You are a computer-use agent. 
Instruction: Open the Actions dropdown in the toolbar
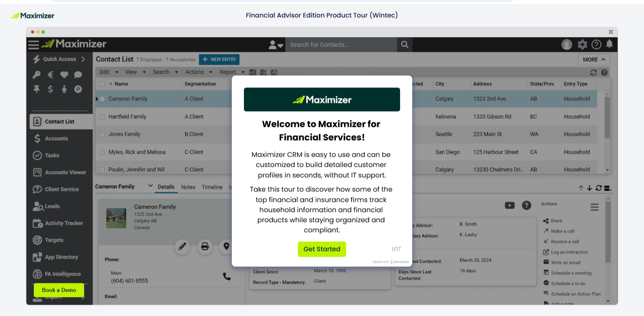199,72
